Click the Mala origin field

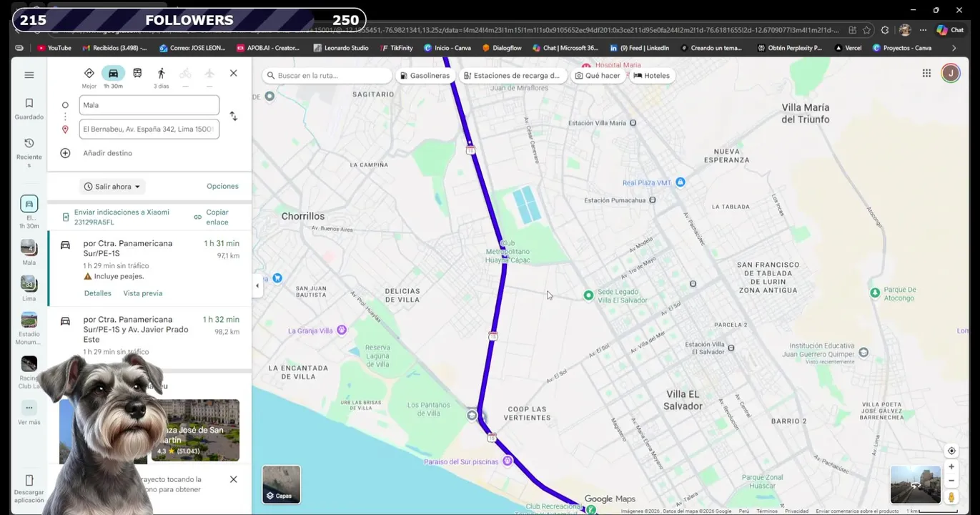(149, 105)
